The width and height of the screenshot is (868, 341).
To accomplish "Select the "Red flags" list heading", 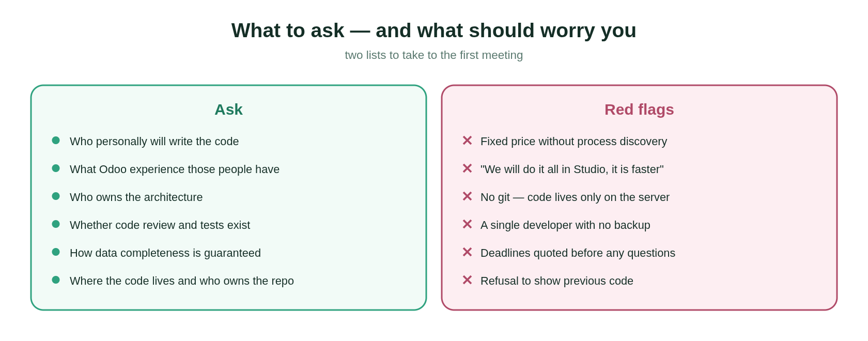I will click(639, 110).
